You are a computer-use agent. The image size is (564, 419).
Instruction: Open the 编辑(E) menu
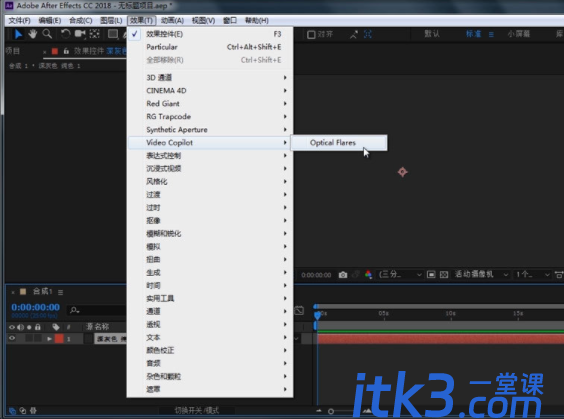click(x=50, y=21)
